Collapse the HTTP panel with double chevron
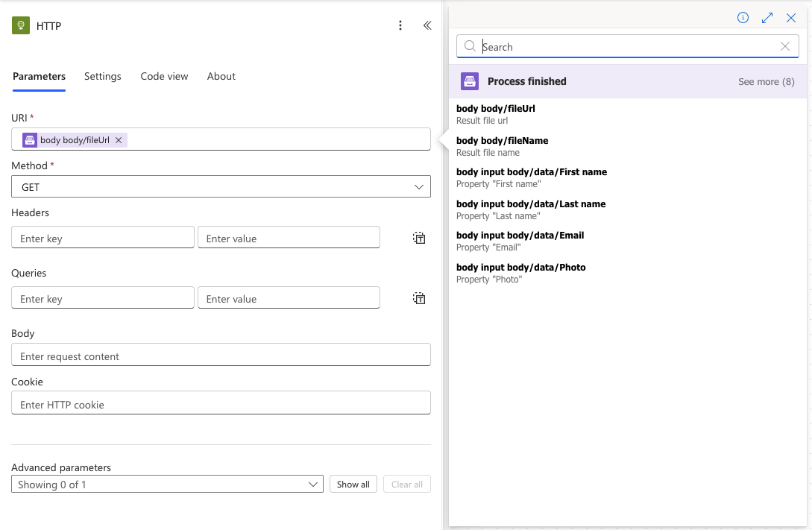 click(x=427, y=25)
